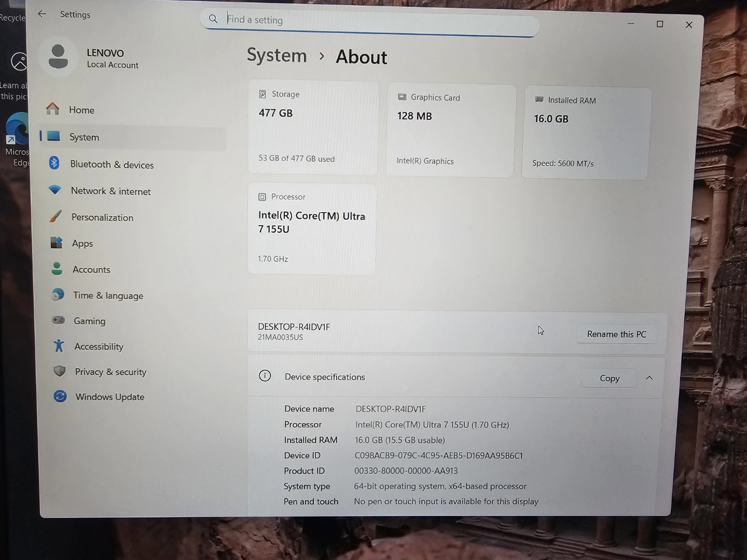Go to Network & internet settings
This screenshot has width=747, height=560.
(x=133, y=191)
